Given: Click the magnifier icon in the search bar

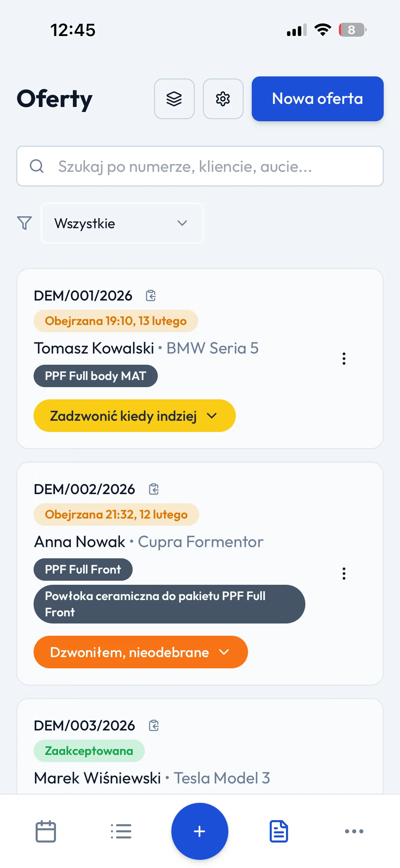Looking at the screenshot, I should 37,166.
